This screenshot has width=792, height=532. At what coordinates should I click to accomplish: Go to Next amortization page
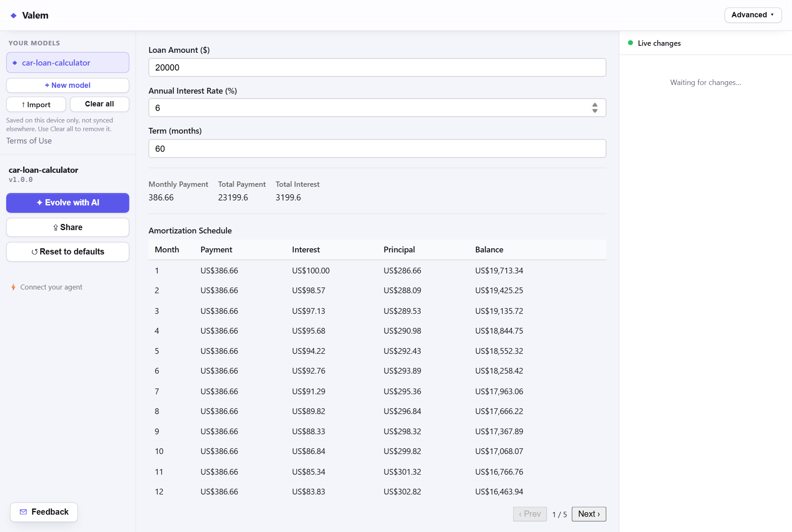pyautogui.click(x=589, y=514)
